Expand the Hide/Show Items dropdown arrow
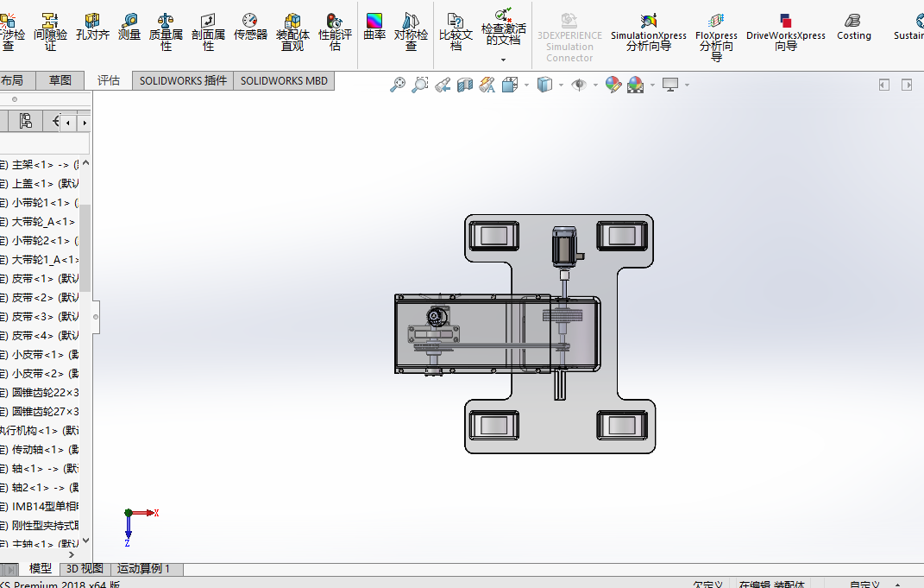Viewport: 924px width, 588px height. pos(595,85)
